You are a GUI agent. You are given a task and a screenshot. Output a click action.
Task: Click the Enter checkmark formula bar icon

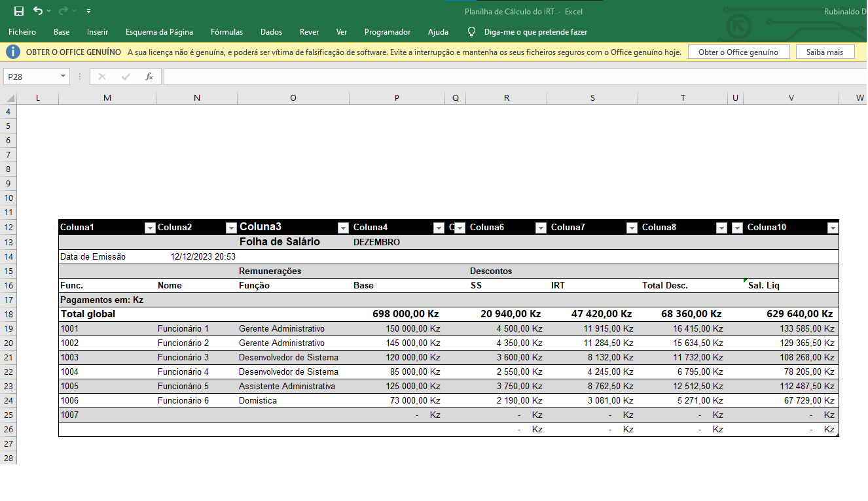coord(126,77)
